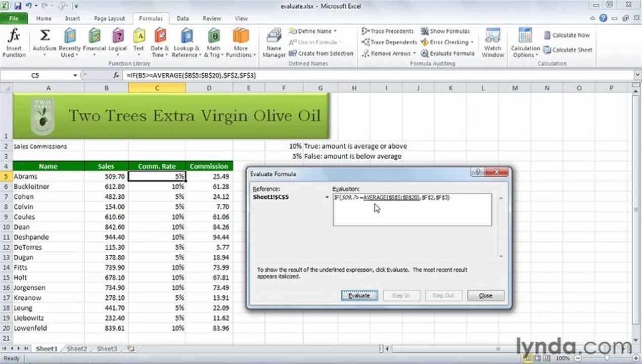Click Create from Selection
The image size is (642, 364).
(321, 53)
